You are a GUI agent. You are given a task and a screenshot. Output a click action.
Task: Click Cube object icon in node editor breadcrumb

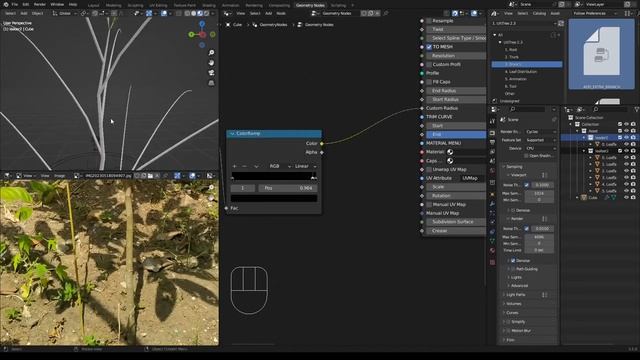click(x=228, y=25)
